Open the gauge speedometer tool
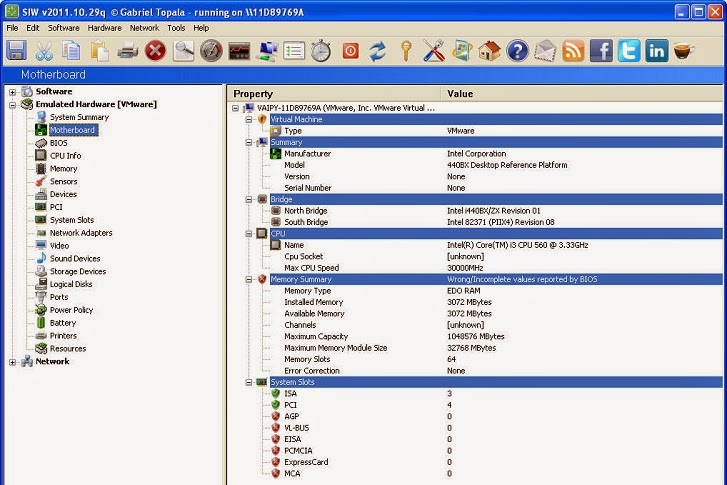727x485 pixels. coord(211,51)
